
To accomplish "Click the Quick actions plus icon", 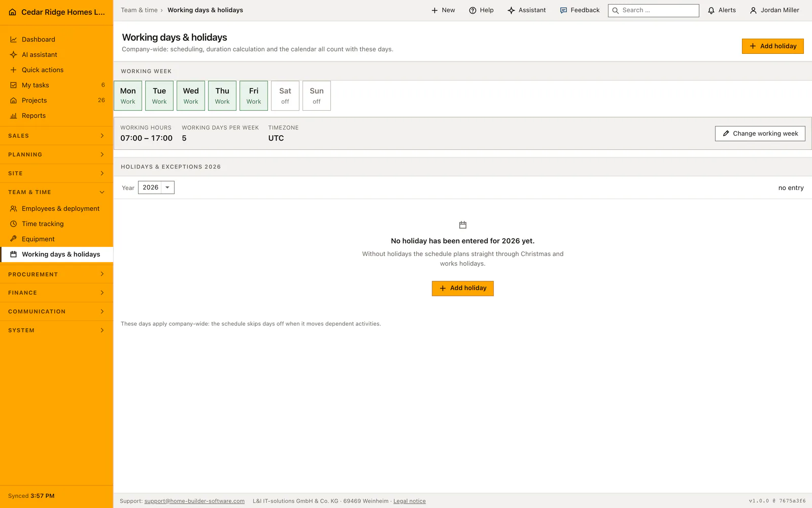I will pos(14,70).
